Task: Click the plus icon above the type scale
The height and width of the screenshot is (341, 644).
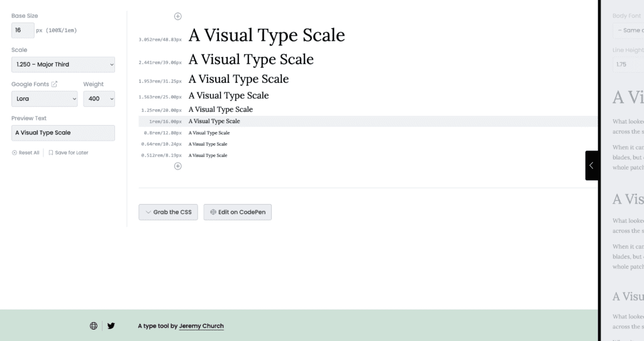Action: pyautogui.click(x=177, y=16)
